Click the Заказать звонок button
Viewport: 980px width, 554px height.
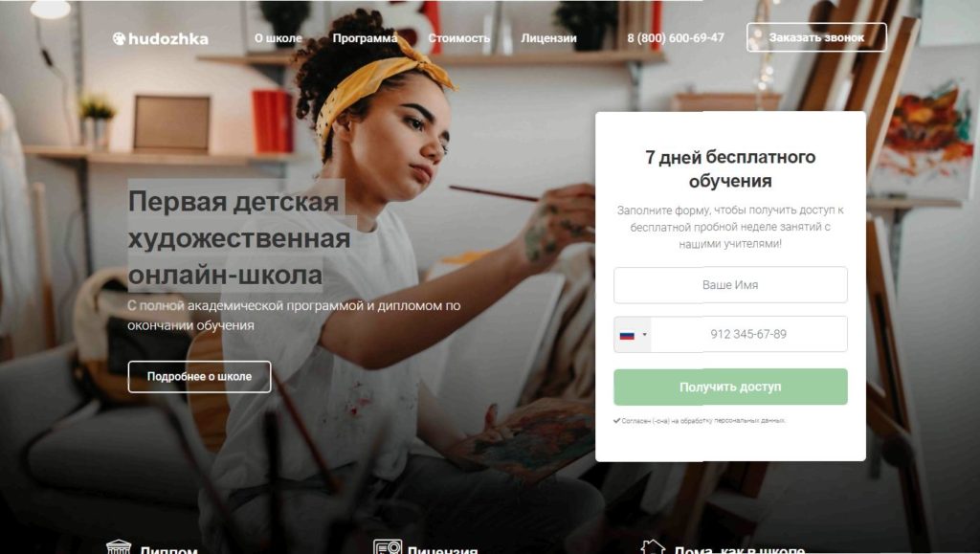pos(816,37)
